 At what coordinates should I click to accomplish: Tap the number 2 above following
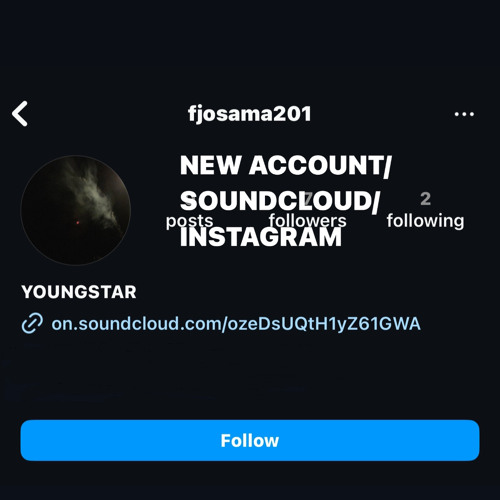425,199
